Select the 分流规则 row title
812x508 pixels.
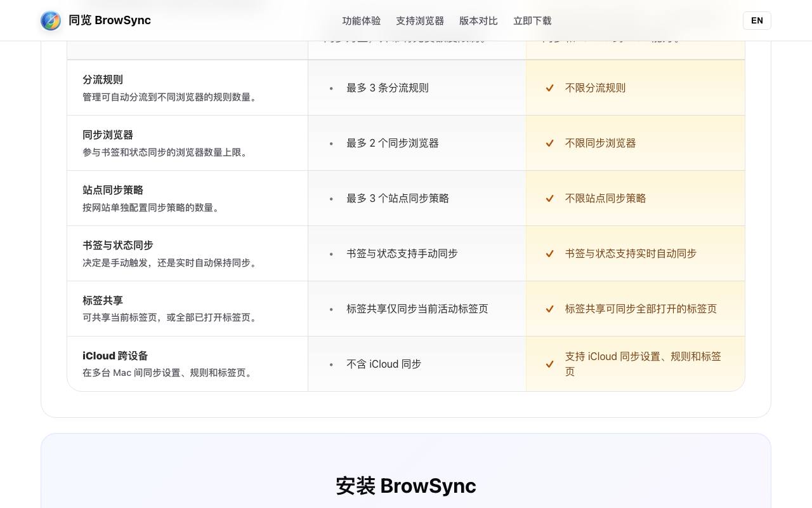pyautogui.click(x=103, y=79)
